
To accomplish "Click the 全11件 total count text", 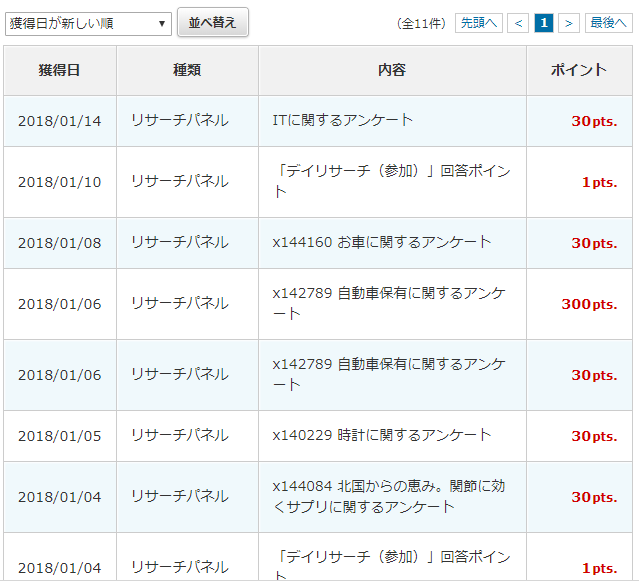I will pyautogui.click(x=421, y=23).
